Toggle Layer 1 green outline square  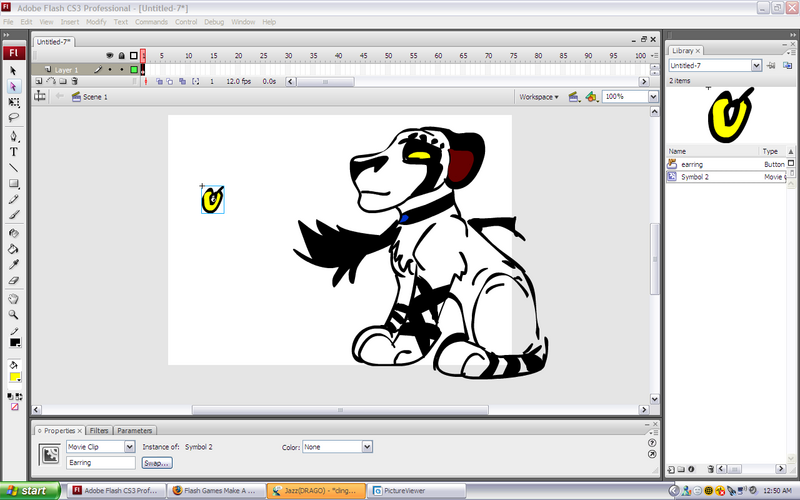pyautogui.click(x=134, y=69)
